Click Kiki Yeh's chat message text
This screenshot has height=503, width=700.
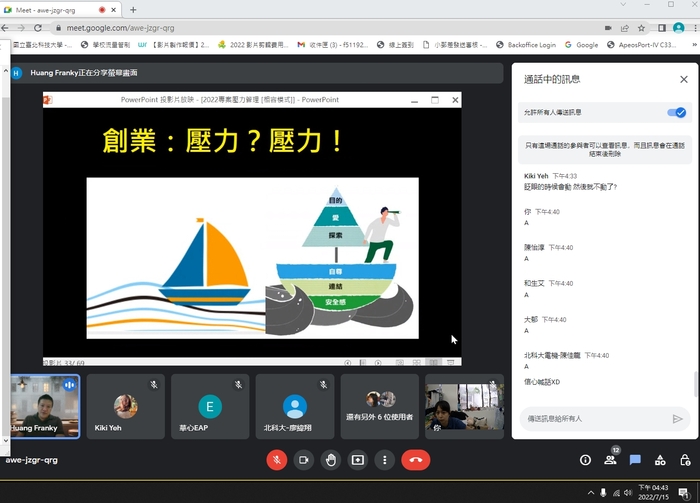570,187
